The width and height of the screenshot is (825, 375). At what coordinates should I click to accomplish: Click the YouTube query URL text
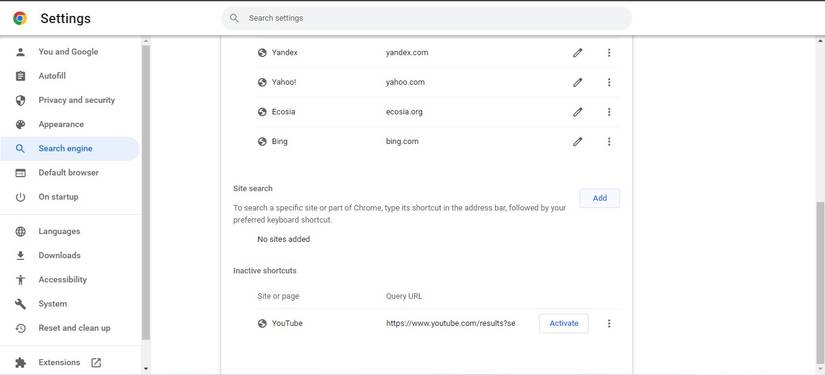click(x=450, y=323)
